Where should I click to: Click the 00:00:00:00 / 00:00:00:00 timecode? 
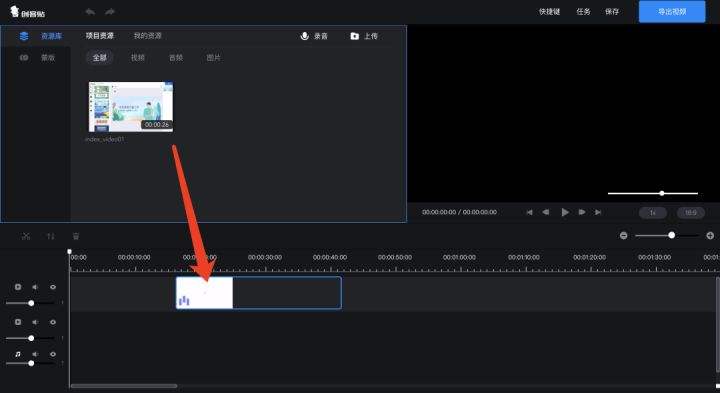click(x=459, y=212)
